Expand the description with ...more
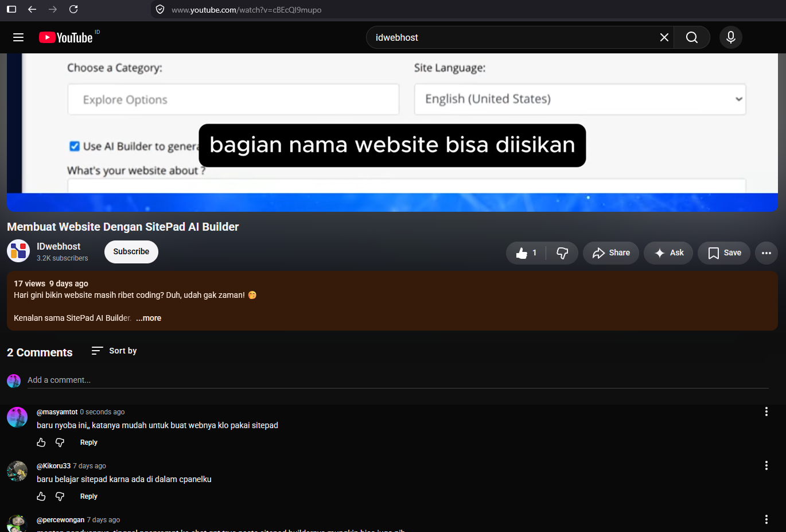The width and height of the screenshot is (786, 532). 149,318
